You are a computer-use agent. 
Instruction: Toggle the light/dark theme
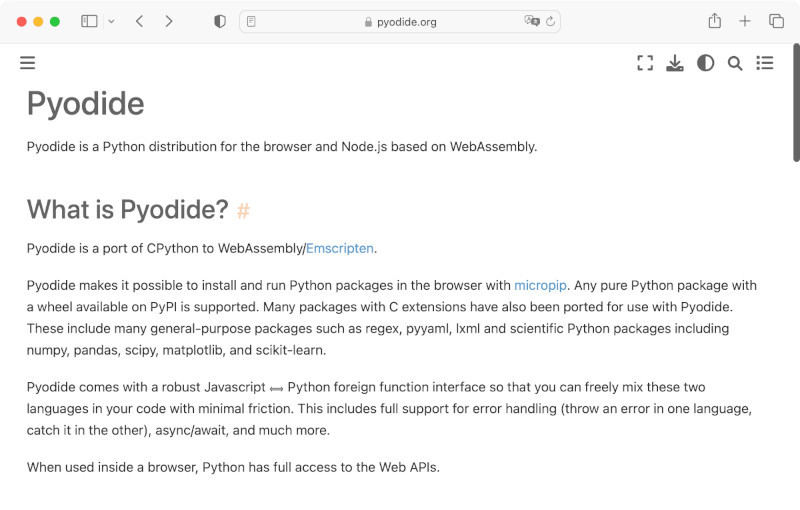click(x=705, y=63)
